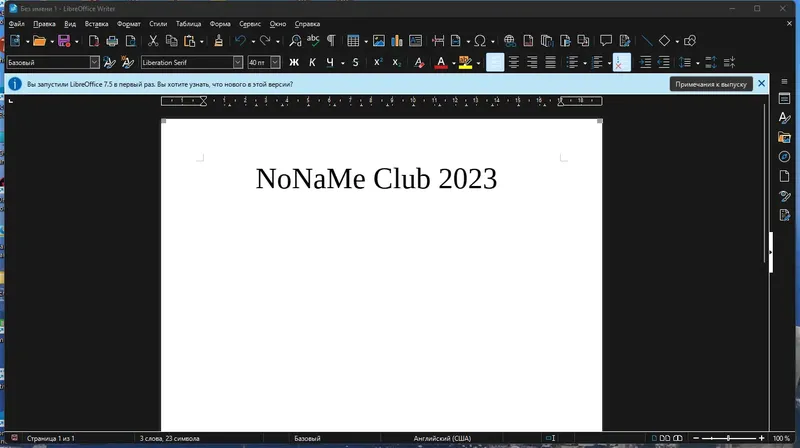
Task: Open a file with the folder icon
Action: pyautogui.click(x=39, y=41)
